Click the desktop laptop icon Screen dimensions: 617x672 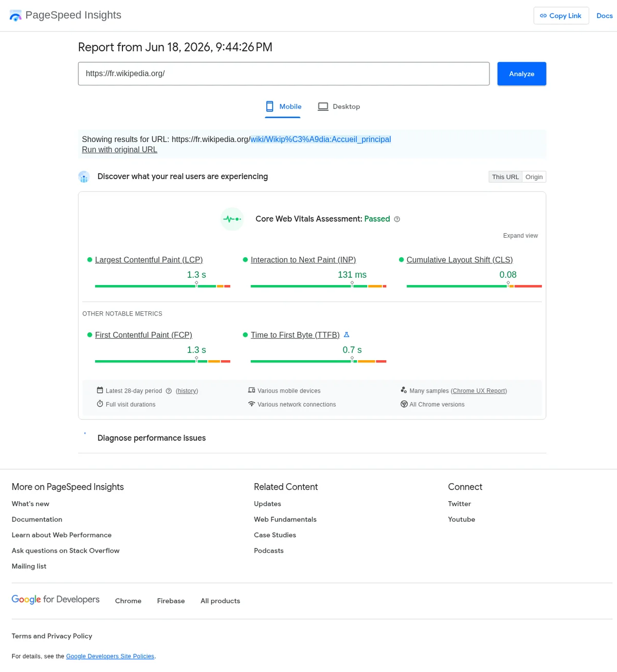coord(323,107)
